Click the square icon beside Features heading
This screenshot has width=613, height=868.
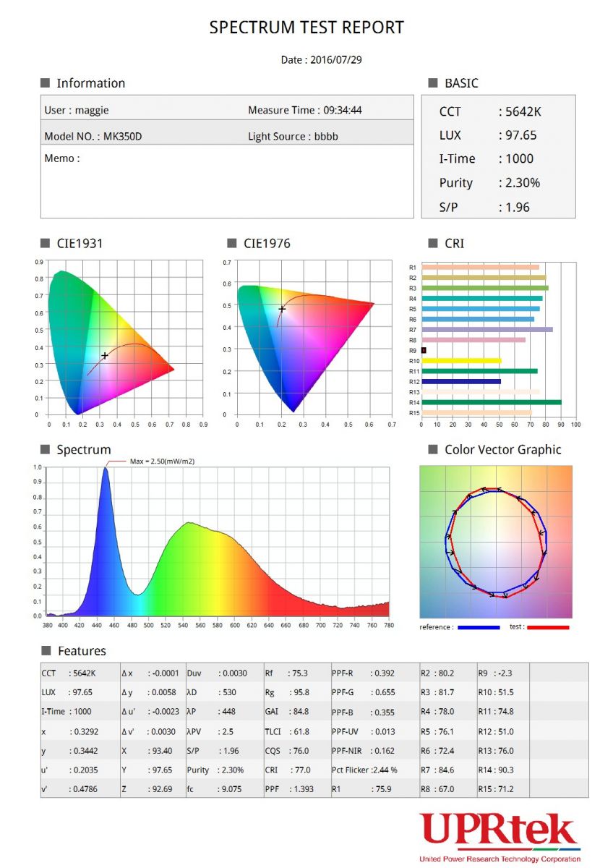[45, 651]
